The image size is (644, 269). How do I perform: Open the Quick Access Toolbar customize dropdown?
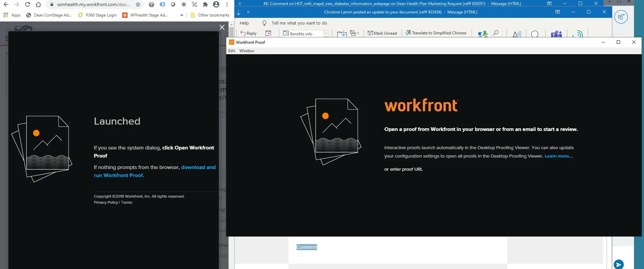tap(248, 12)
